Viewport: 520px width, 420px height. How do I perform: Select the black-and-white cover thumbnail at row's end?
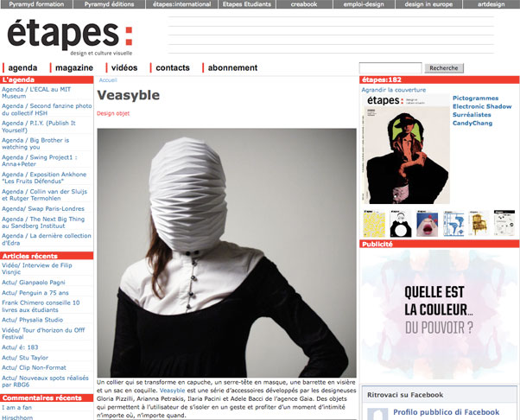504,223
